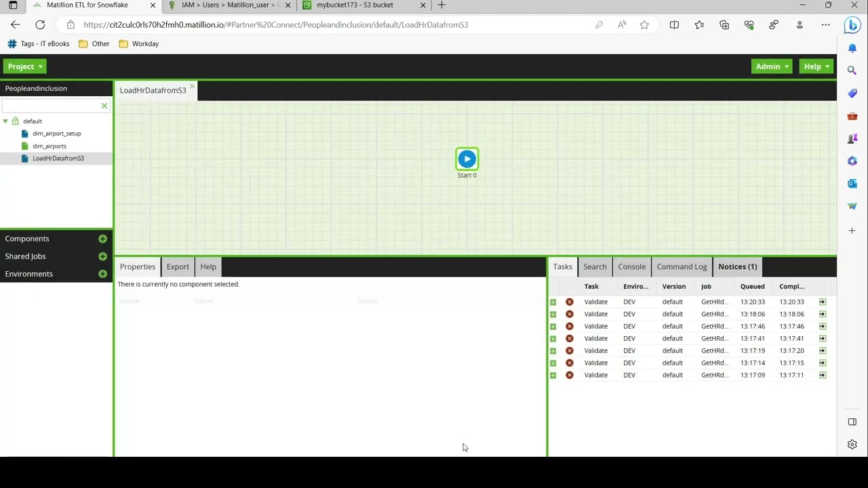
Task: Open details arrow for task completed 13:18:06
Action: [823, 314]
